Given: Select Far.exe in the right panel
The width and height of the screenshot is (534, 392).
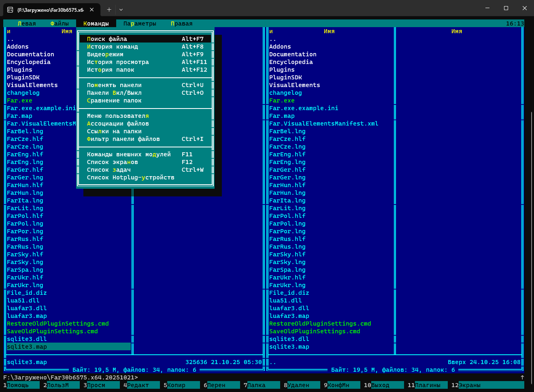Looking at the screenshot, I should coord(282,100).
